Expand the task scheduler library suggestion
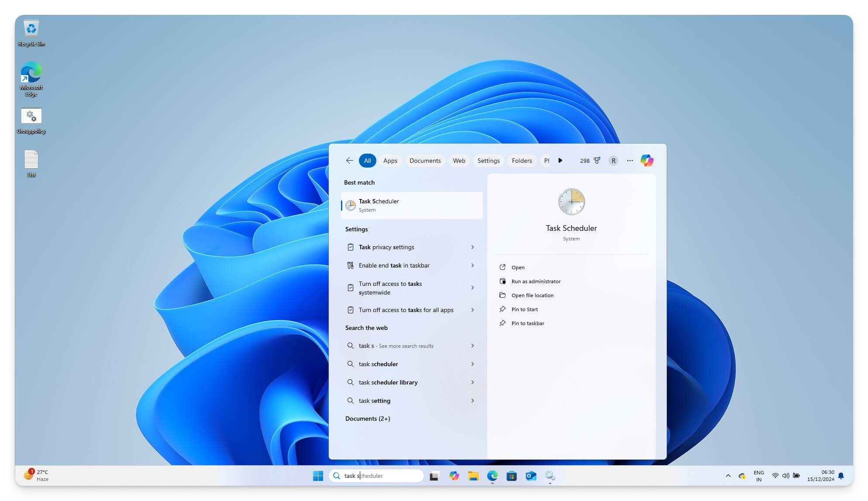Image resolution: width=868 pixels, height=501 pixels. click(x=472, y=382)
